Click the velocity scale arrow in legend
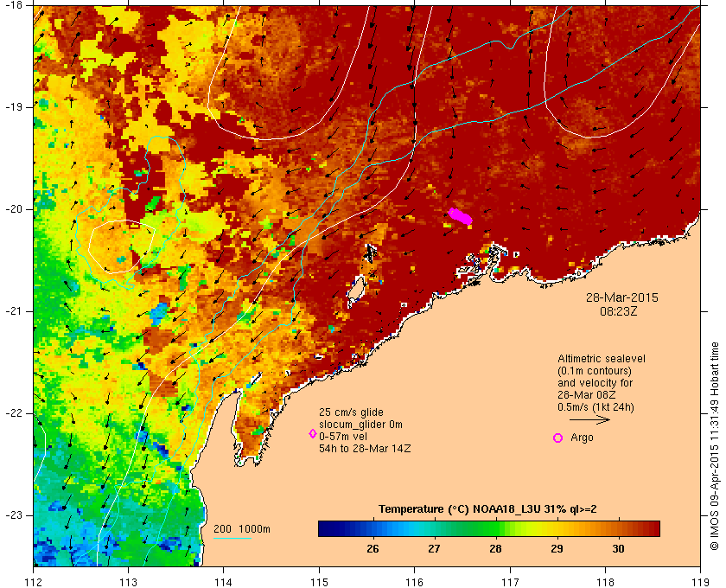This screenshot has height=588, width=726. point(589,420)
